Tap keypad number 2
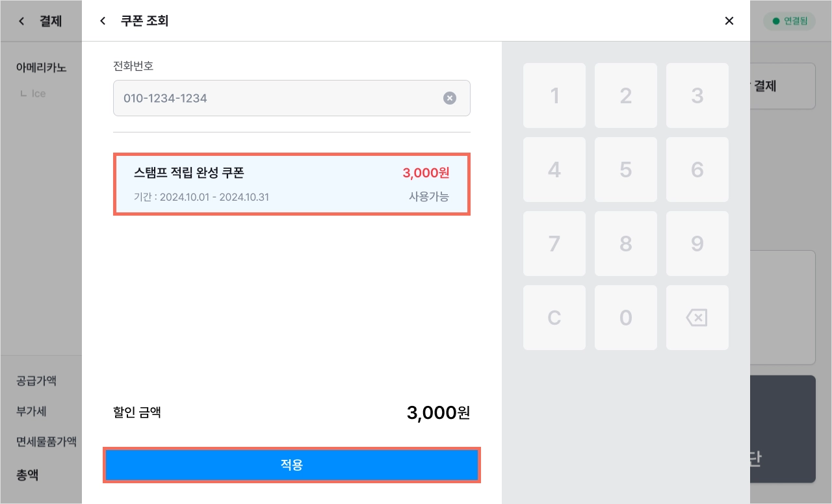 point(626,95)
